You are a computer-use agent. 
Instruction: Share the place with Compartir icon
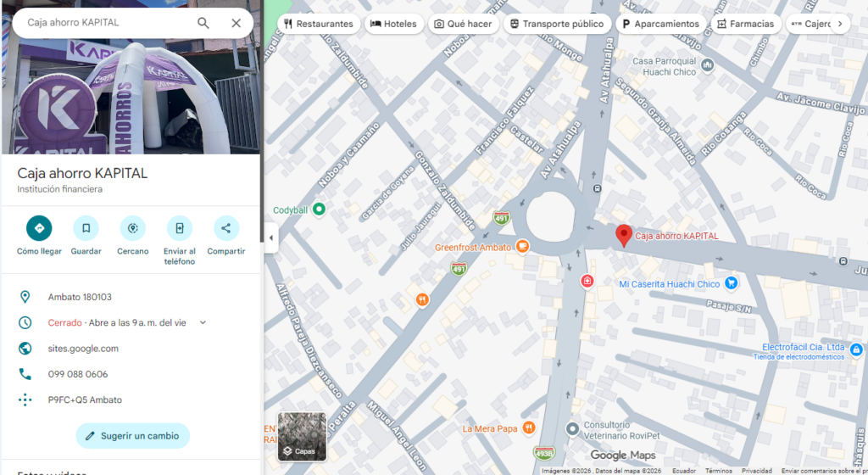click(226, 228)
